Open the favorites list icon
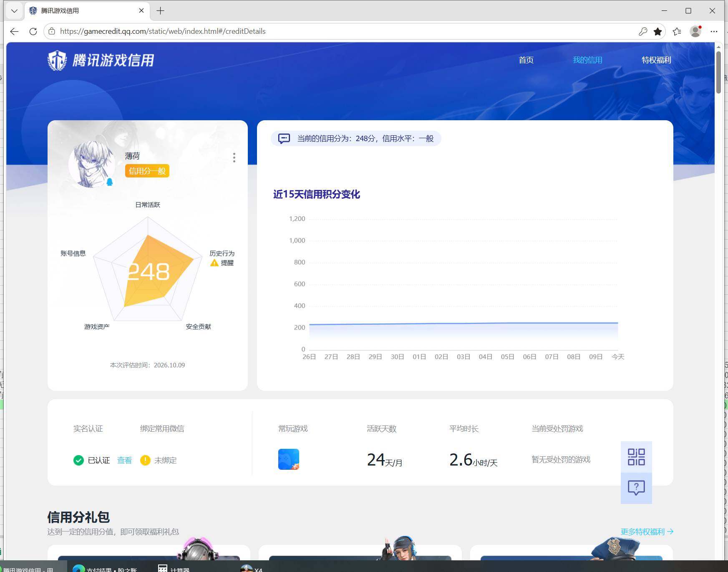 coord(677,31)
